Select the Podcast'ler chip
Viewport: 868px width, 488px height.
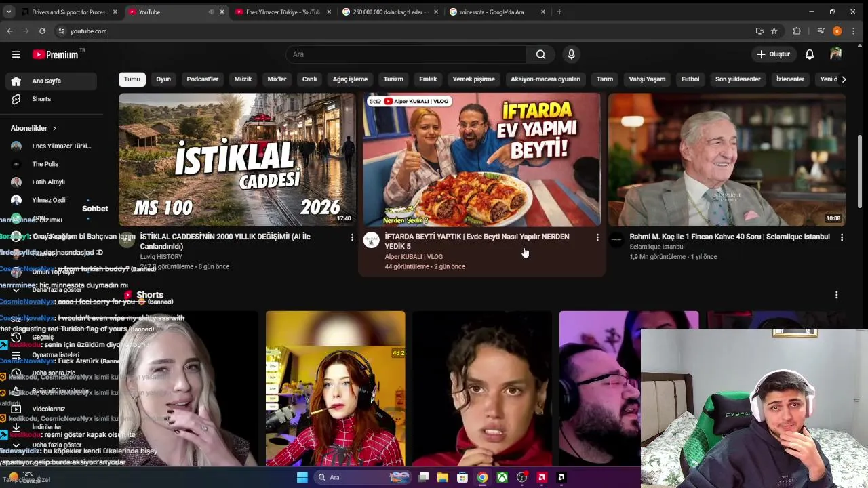pyautogui.click(x=203, y=79)
